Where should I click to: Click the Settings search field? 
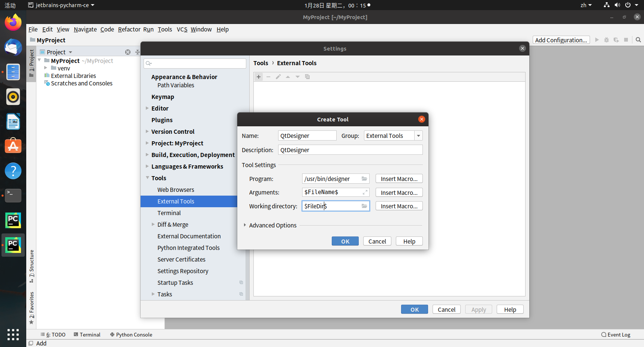tap(195, 63)
